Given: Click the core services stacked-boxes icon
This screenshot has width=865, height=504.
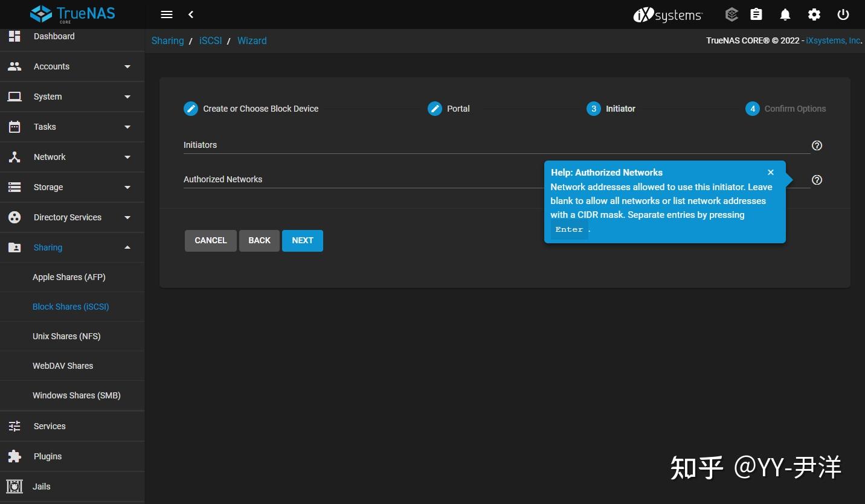Looking at the screenshot, I should [731, 14].
